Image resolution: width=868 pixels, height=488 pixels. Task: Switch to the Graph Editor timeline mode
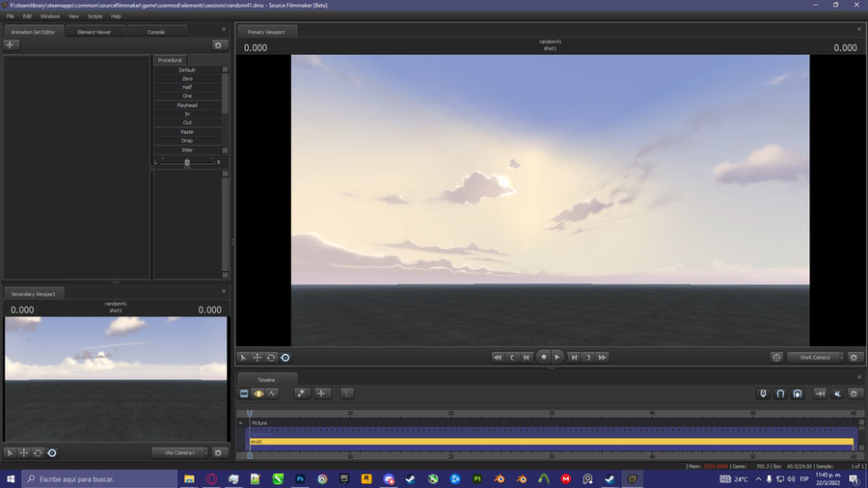coord(273,393)
